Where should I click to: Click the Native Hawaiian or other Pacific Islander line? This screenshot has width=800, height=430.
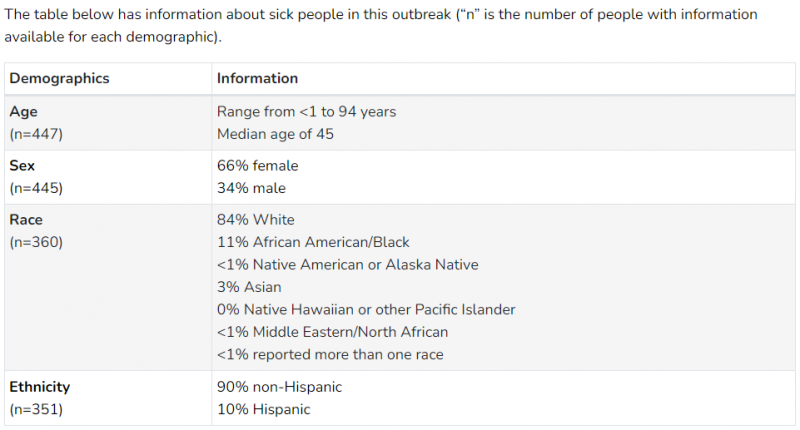point(366,310)
